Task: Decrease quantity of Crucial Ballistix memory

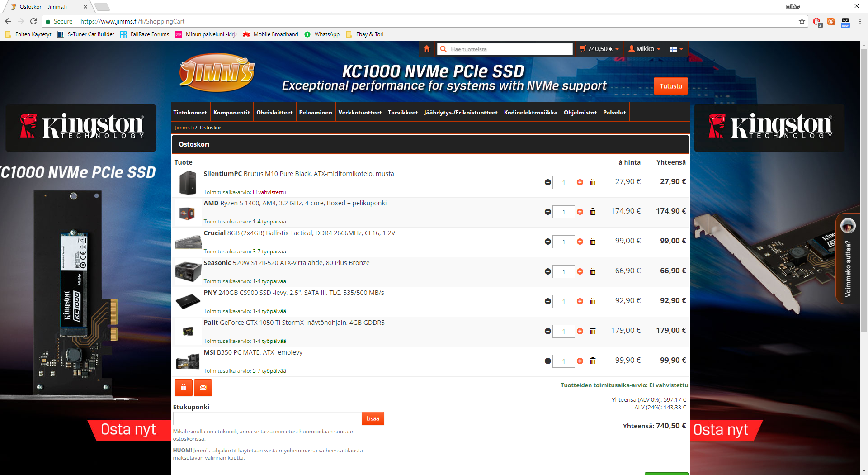Action: click(x=548, y=242)
